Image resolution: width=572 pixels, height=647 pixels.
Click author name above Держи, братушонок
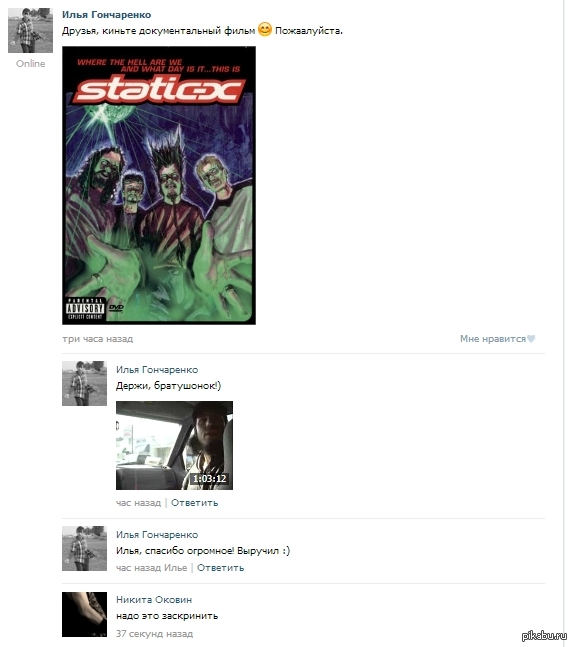point(157,370)
